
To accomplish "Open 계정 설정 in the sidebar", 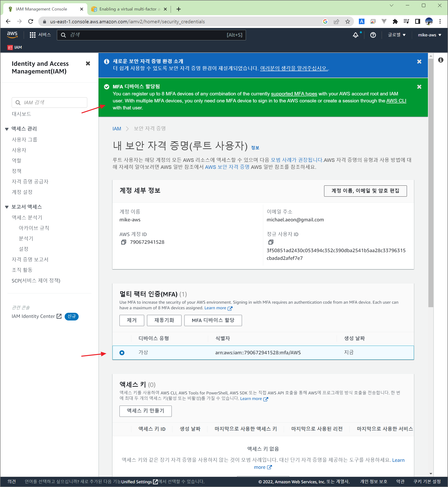I will coord(22,192).
